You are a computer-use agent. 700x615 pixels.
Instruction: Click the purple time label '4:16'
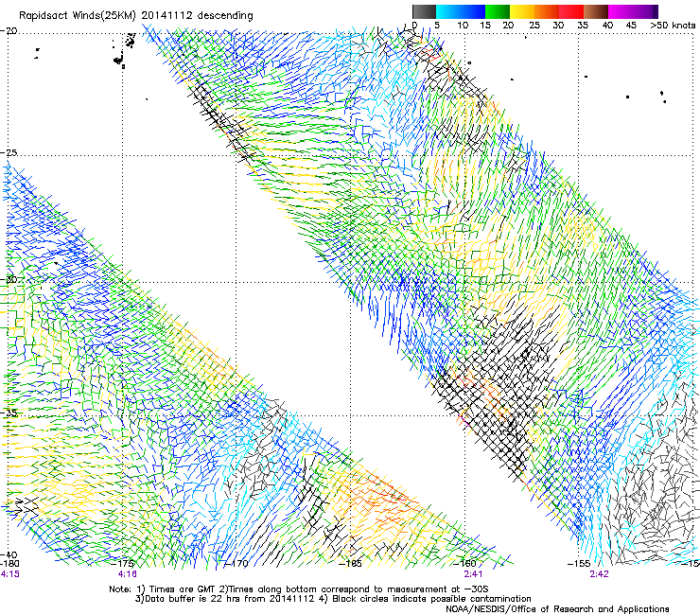coord(128,574)
